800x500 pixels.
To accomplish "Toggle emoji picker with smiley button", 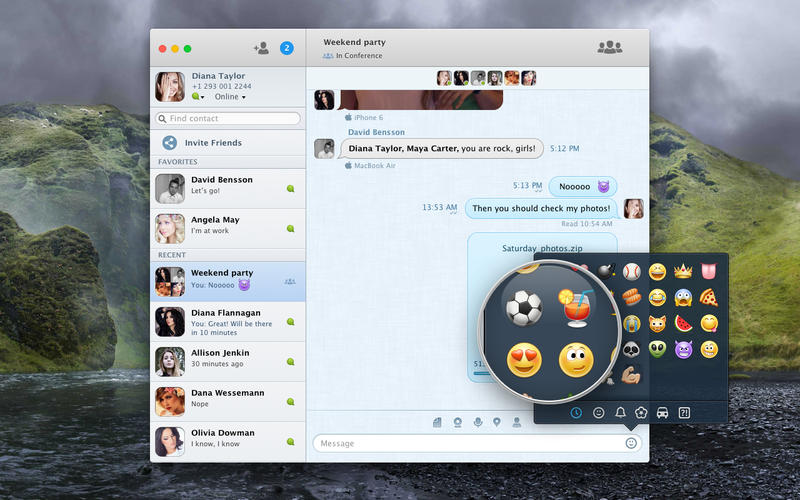I will (x=631, y=443).
